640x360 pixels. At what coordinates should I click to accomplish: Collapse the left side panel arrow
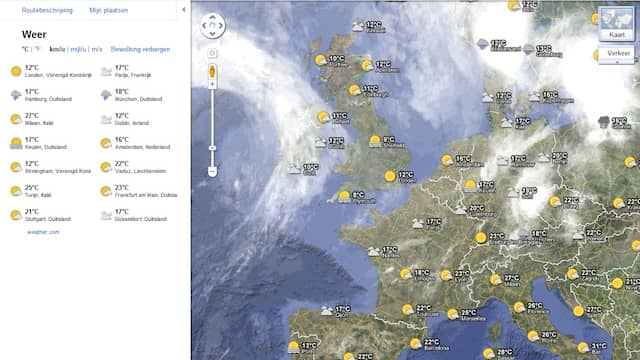184,9
